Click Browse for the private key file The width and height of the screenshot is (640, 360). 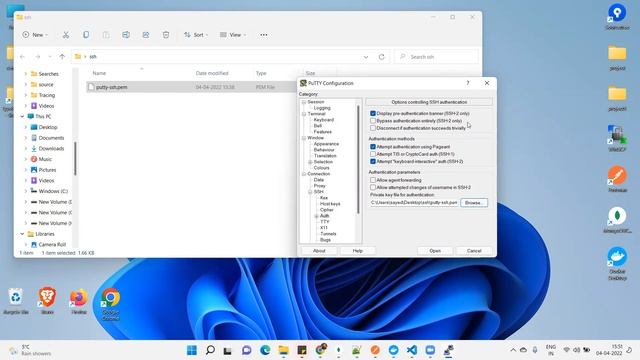(x=474, y=203)
